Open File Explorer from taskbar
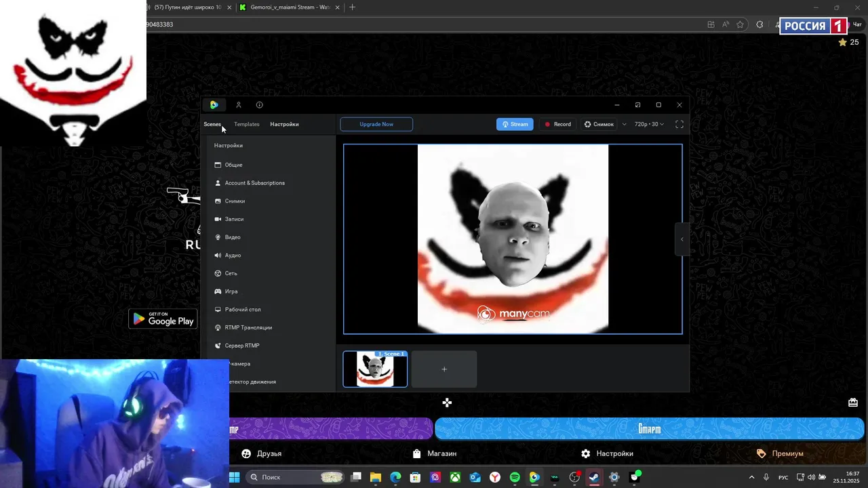 pyautogui.click(x=376, y=477)
